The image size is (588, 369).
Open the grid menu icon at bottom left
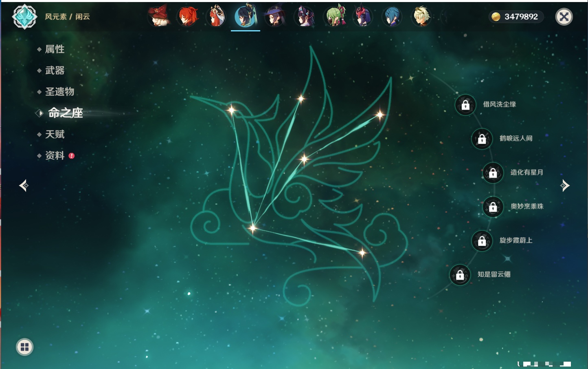pos(24,347)
